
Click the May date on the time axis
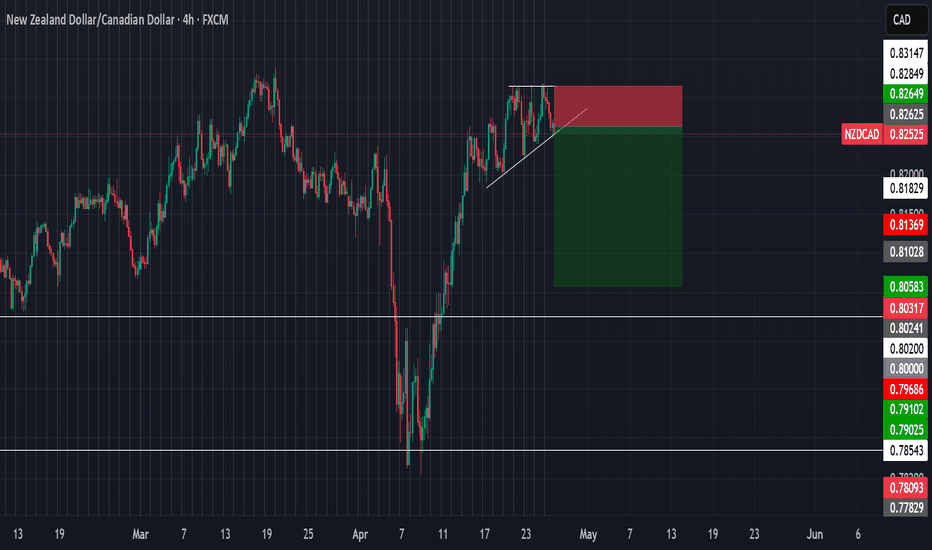click(x=588, y=534)
